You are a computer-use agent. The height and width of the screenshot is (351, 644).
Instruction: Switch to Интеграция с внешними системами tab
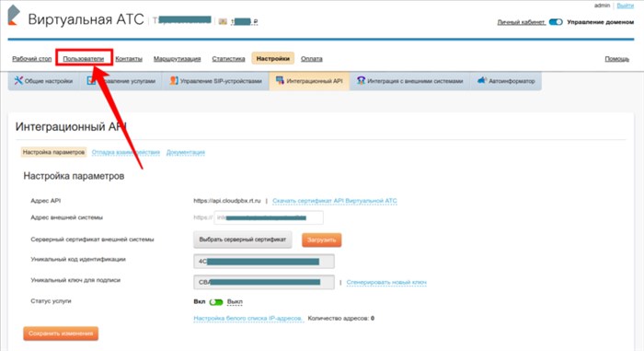pos(410,81)
